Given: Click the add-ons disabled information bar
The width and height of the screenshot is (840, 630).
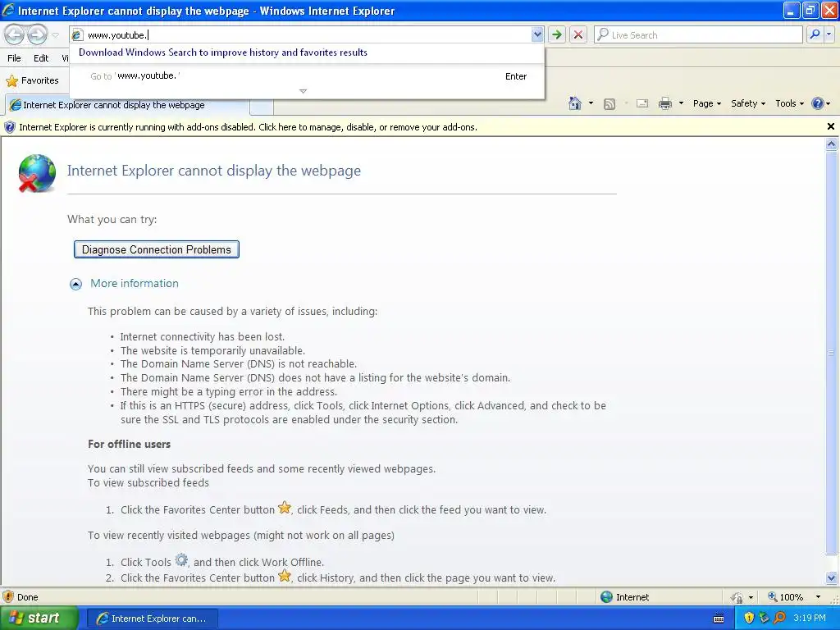Looking at the screenshot, I should (x=413, y=127).
